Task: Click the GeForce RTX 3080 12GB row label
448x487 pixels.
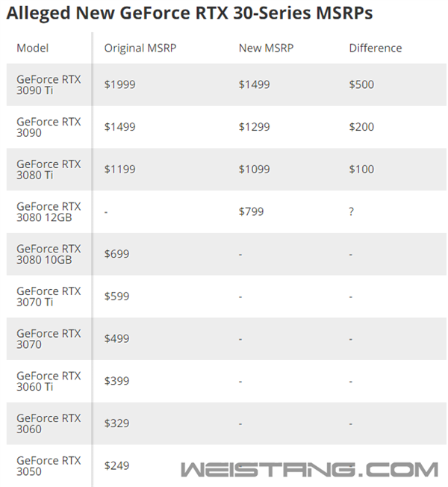Action: 49,211
